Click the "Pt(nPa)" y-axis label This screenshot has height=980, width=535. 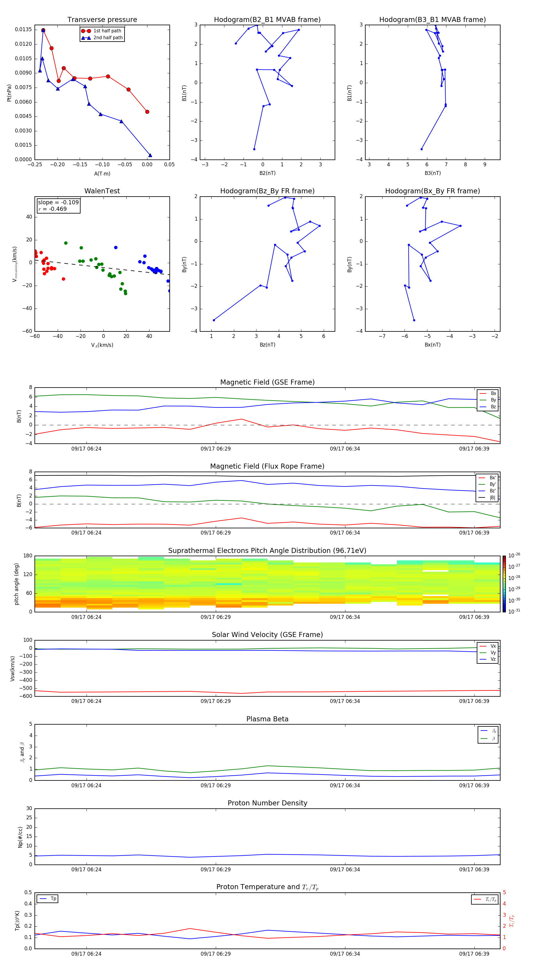coord(9,92)
